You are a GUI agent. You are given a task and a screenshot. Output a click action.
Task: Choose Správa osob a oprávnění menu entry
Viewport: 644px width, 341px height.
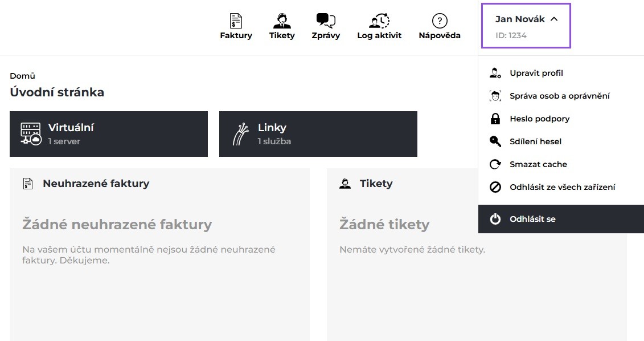559,96
